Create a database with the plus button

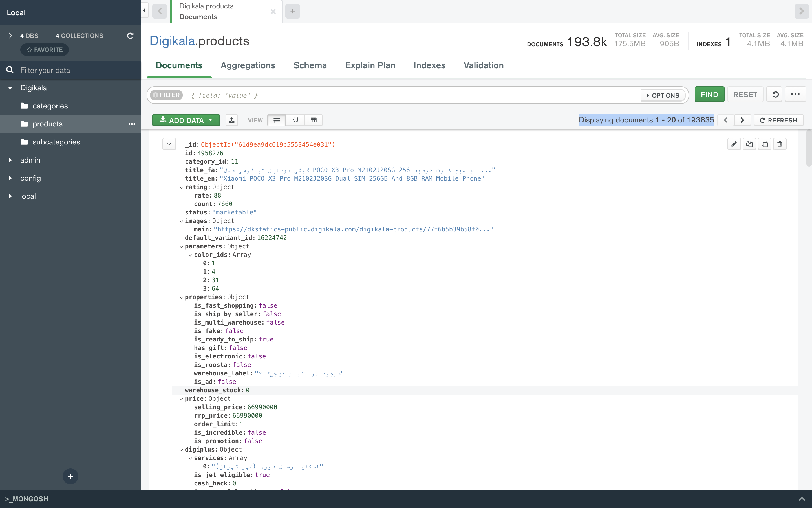coord(70,476)
